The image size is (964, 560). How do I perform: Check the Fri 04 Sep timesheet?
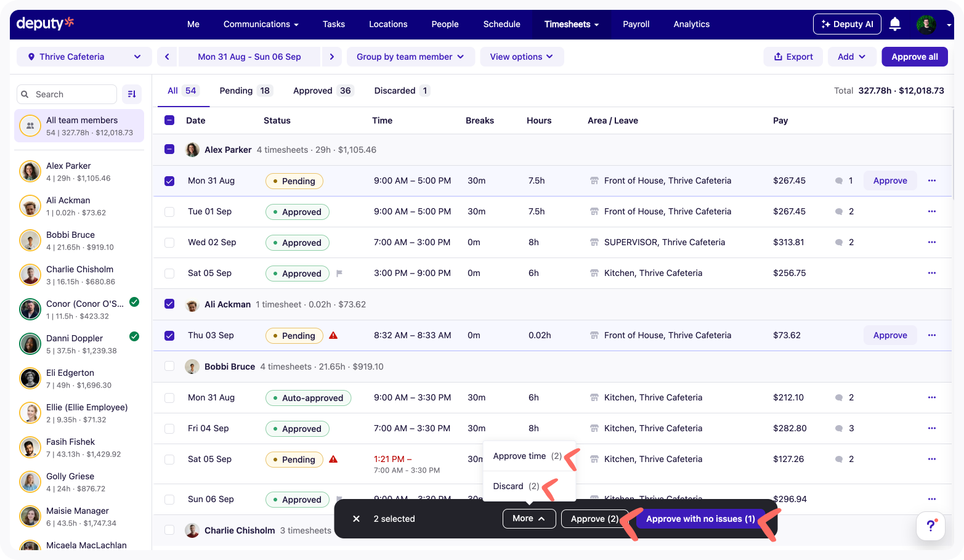pyautogui.click(x=169, y=429)
